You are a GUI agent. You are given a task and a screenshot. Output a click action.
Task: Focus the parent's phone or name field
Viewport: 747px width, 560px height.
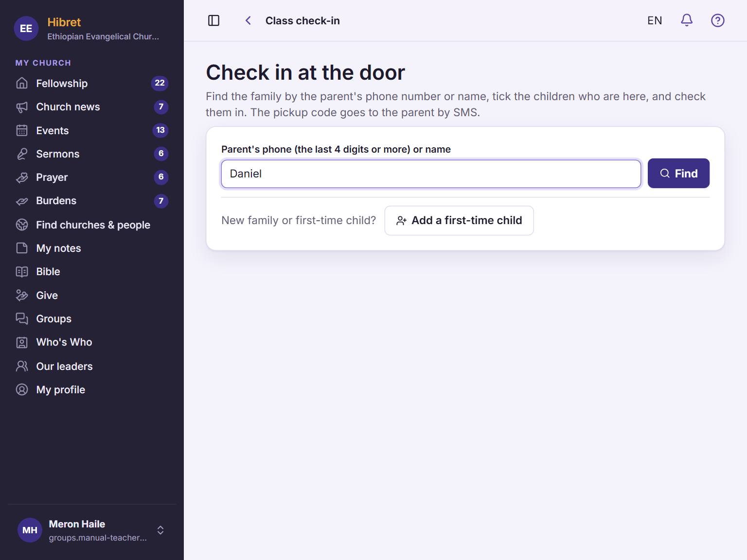click(x=431, y=174)
